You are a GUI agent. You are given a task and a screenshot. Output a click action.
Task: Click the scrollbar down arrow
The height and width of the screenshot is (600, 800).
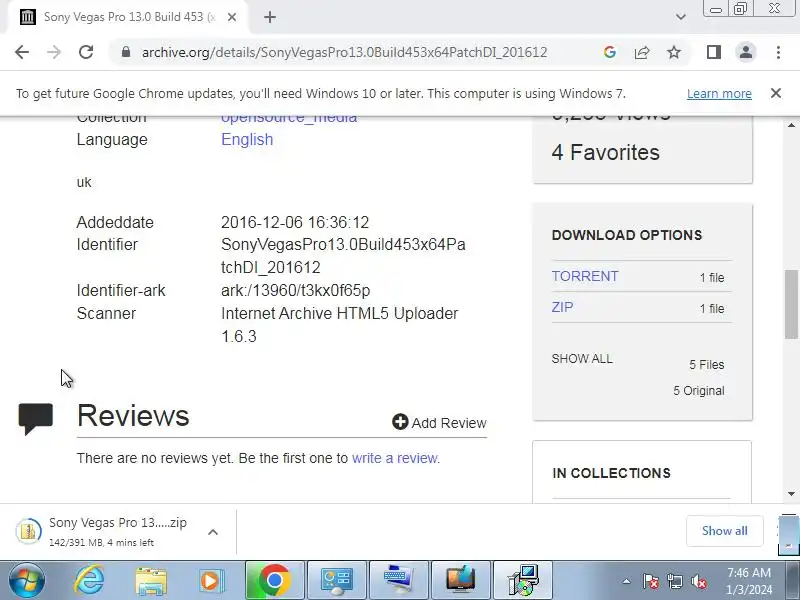tap(791, 493)
